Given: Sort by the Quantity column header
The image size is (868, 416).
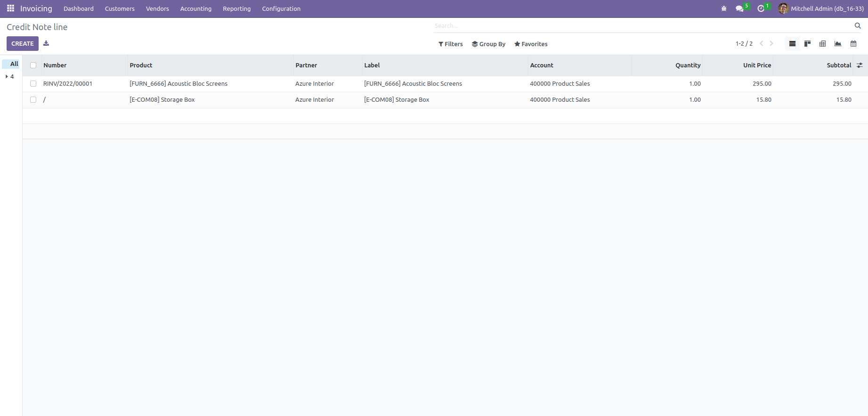Looking at the screenshot, I should pos(688,65).
